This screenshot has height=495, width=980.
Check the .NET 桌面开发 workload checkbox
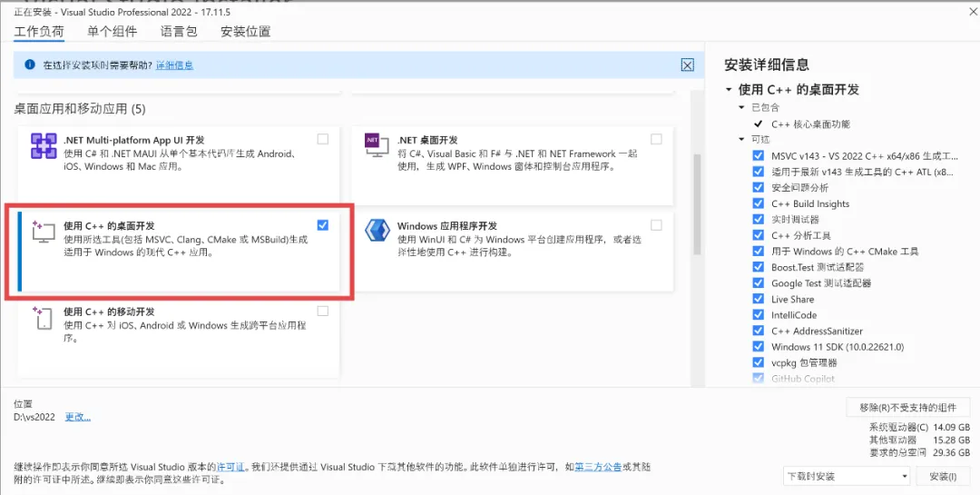click(x=656, y=139)
